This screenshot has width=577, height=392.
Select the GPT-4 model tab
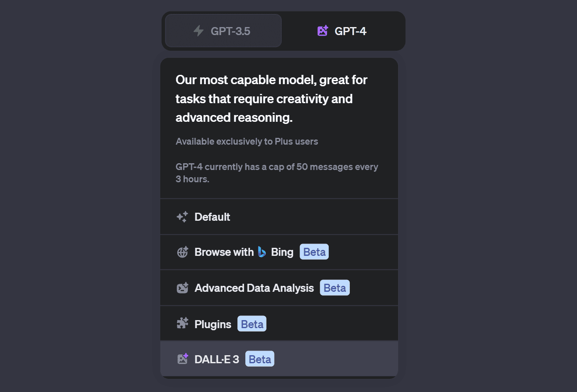pos(343,31)
